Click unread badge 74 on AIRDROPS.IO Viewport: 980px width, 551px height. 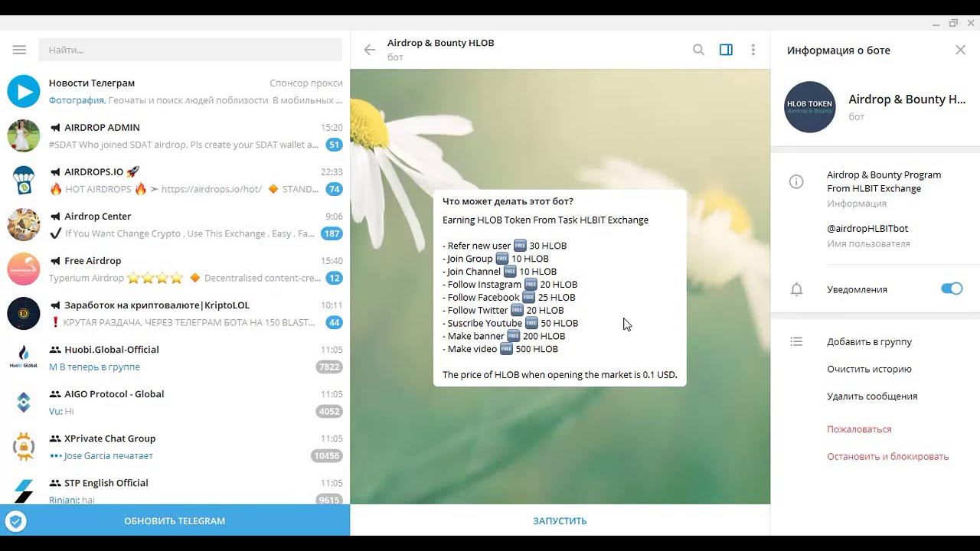334,189
